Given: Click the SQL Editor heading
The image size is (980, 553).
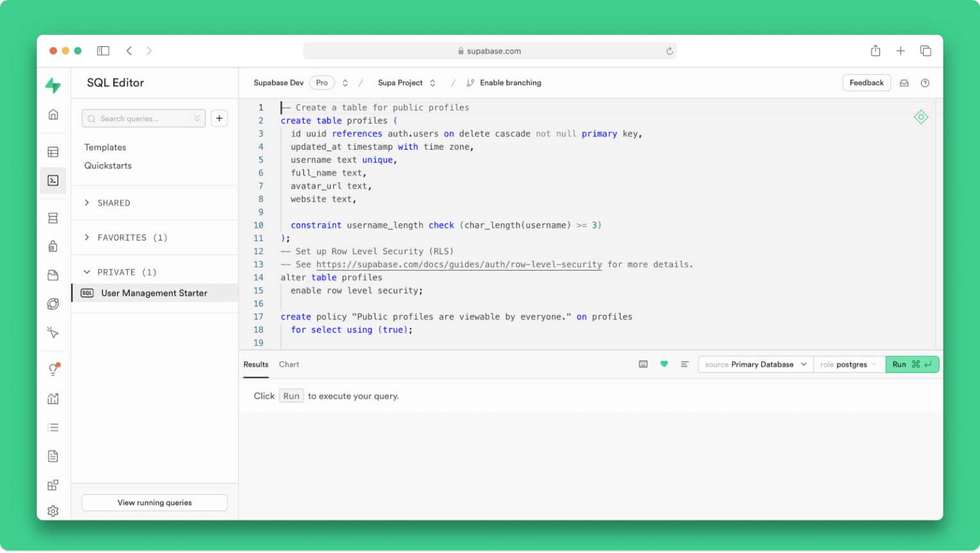Looking at the screenshot, I should coord(116,83).
